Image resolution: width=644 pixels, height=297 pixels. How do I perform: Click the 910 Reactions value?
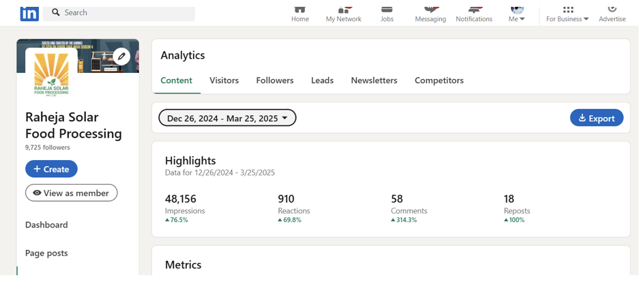tap(287, 199)
